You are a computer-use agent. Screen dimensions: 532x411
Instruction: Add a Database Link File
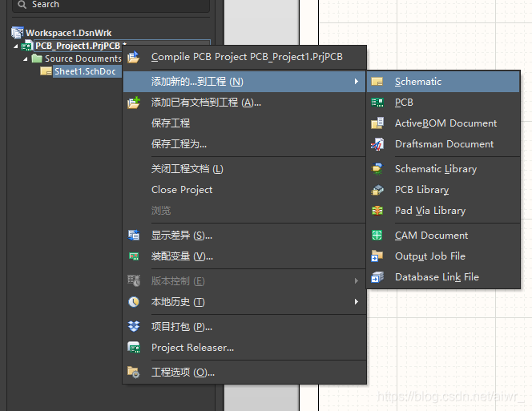(x=443, y=277)
